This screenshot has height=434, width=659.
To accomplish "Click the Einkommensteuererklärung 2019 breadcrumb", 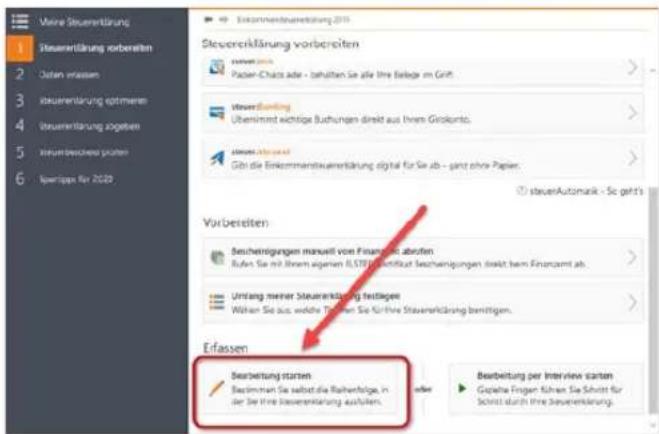I will click(x=293, y=20).
